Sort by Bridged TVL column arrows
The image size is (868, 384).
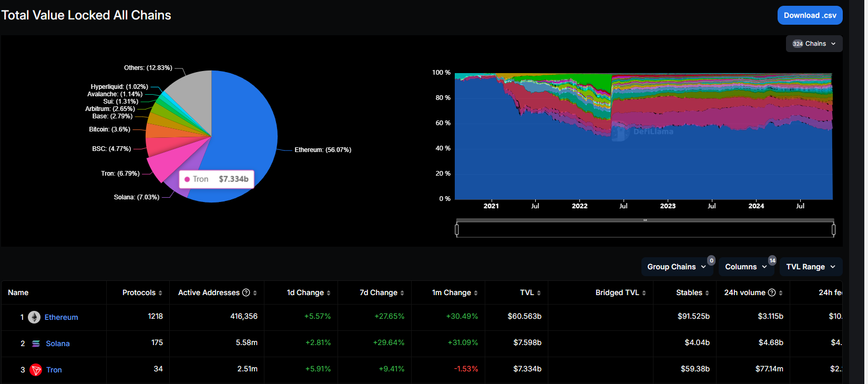click(644, 293)
